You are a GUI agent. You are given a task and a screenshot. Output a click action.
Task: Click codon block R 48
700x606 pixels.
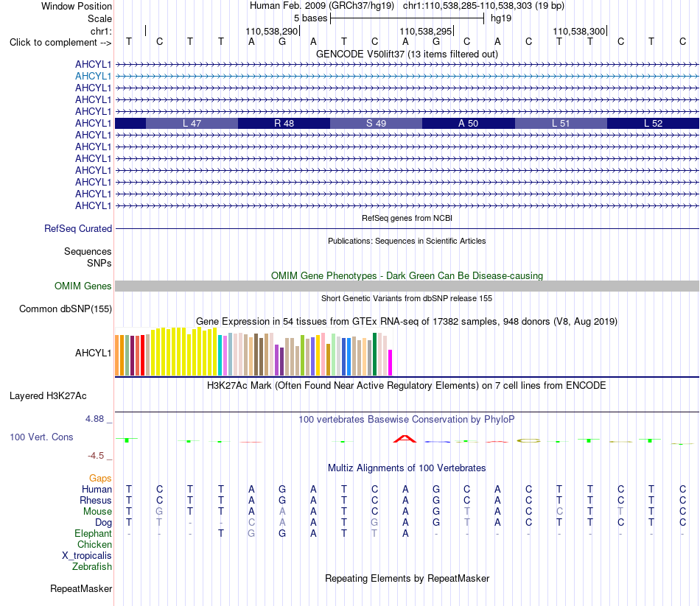tap(284, 123)
